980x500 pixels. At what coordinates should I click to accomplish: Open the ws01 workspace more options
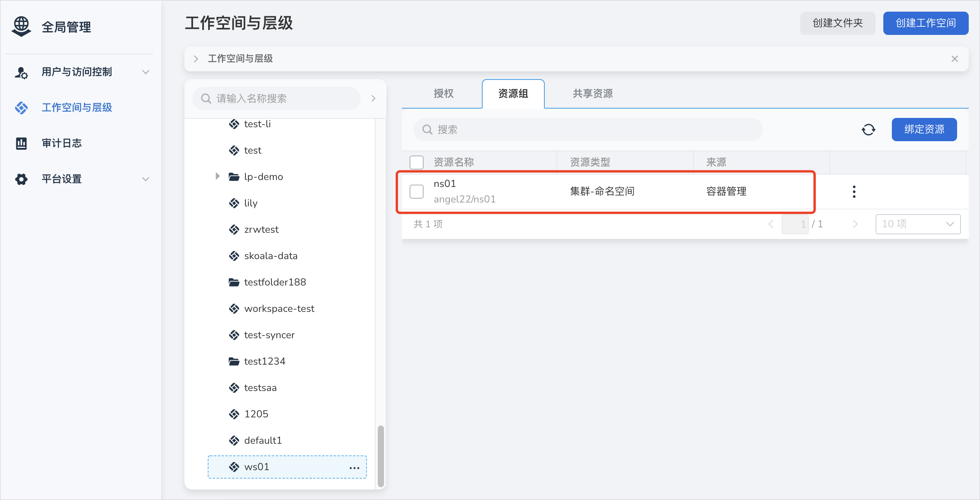[354, 468]
